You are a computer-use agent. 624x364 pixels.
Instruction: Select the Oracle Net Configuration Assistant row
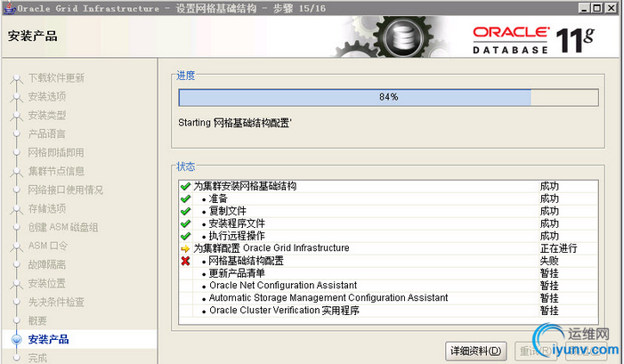(x=388, y=286)
